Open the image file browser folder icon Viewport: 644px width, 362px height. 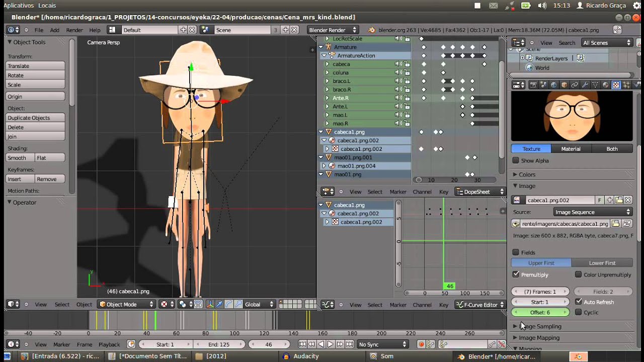click(x=615, y=224)
